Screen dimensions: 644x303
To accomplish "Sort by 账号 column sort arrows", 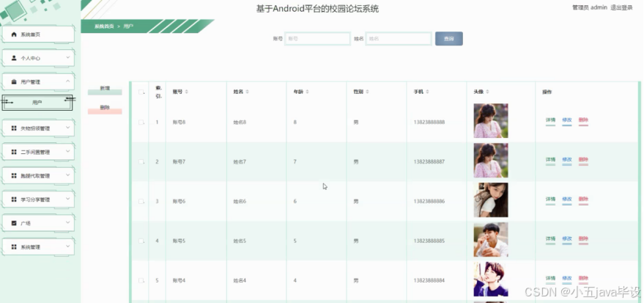I will click(x=187, y=92).
